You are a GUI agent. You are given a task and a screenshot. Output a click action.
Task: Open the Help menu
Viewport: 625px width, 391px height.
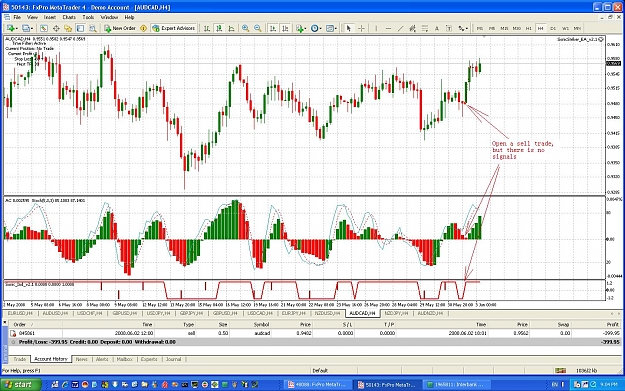coord(130,17)
